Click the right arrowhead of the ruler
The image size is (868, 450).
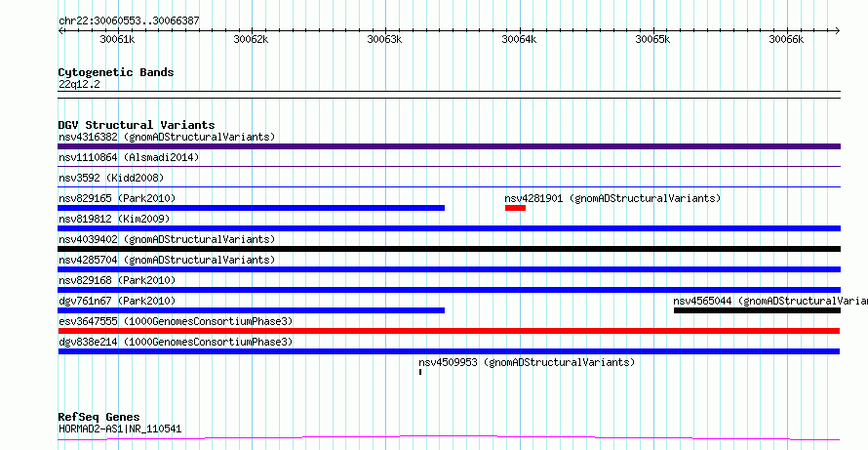point(837,30)
